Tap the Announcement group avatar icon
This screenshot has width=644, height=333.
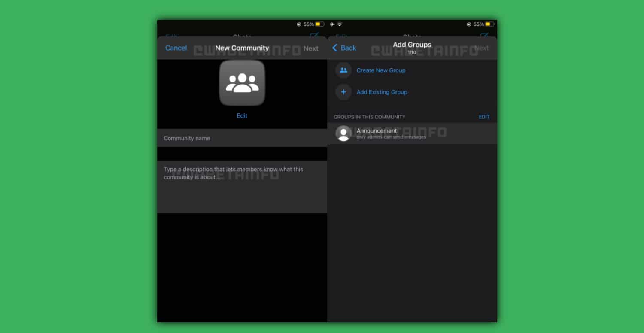point(343,133)
